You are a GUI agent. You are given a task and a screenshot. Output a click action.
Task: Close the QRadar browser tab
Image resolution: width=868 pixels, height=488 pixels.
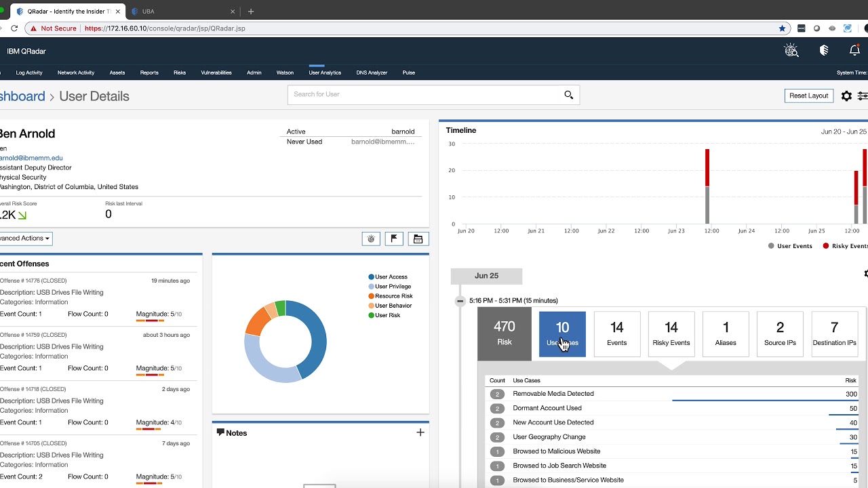tap(119, 12)
